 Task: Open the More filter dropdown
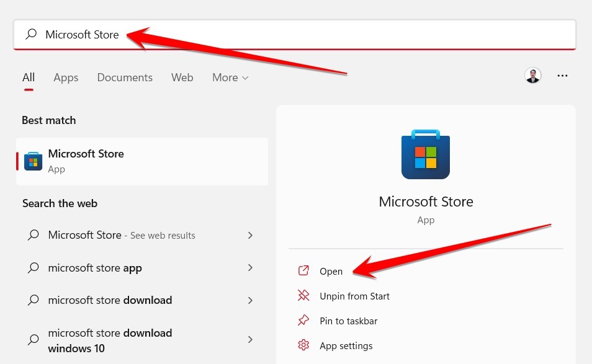coord(230,78)
